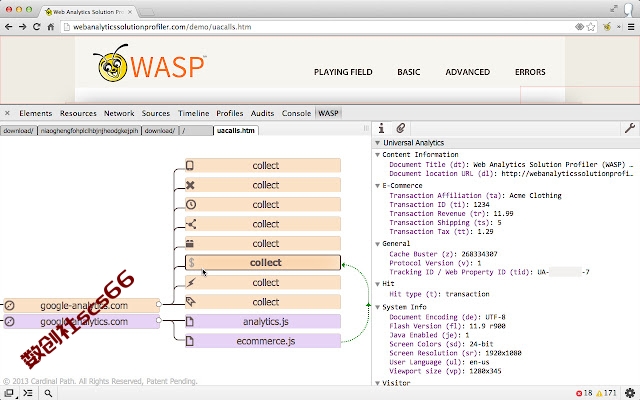Screen dimensions: 640x400
Task: Click Transaction ID (ti): 1234 row
Action: click(x=439, y=204)
